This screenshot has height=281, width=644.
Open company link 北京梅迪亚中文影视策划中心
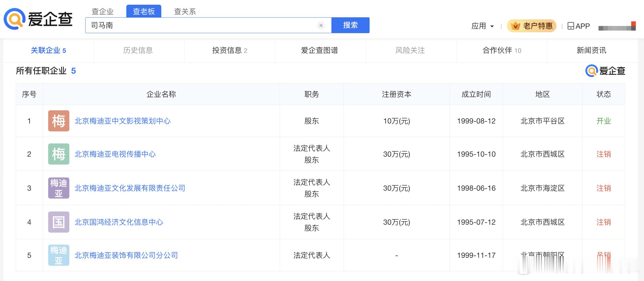(123, 121)
